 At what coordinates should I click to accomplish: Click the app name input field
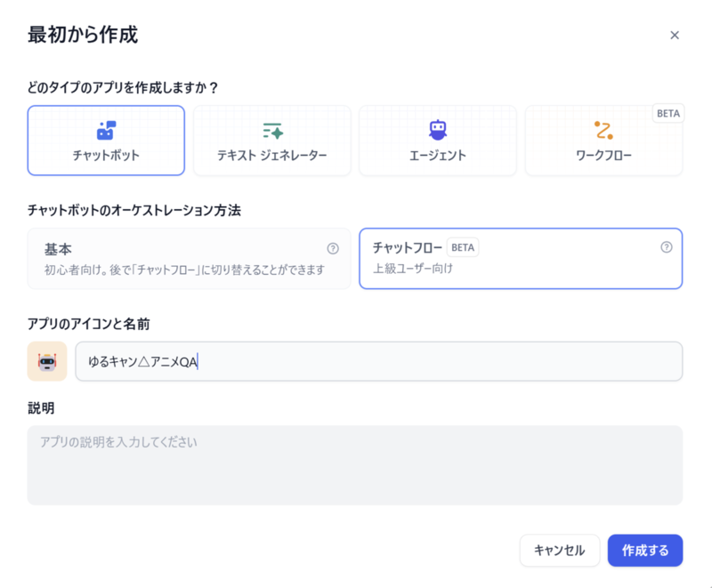[x=379, y=361]
